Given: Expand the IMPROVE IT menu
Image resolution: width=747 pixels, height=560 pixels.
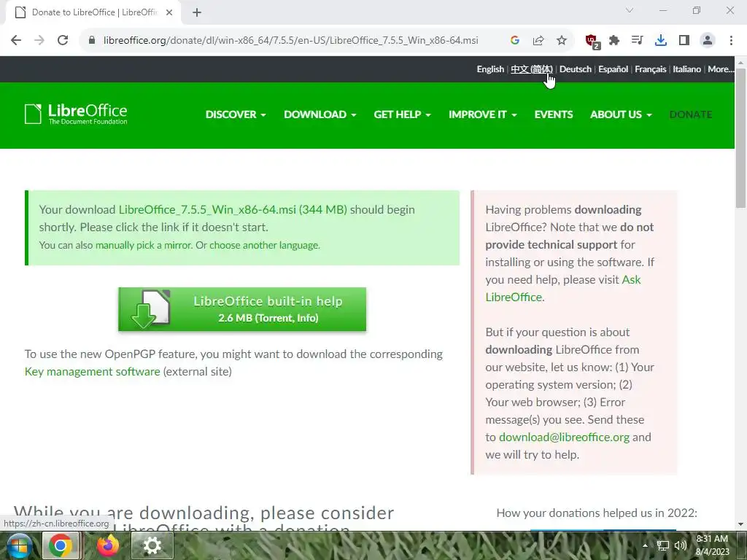Looking at the screenshot, I should tap(483, 114).
